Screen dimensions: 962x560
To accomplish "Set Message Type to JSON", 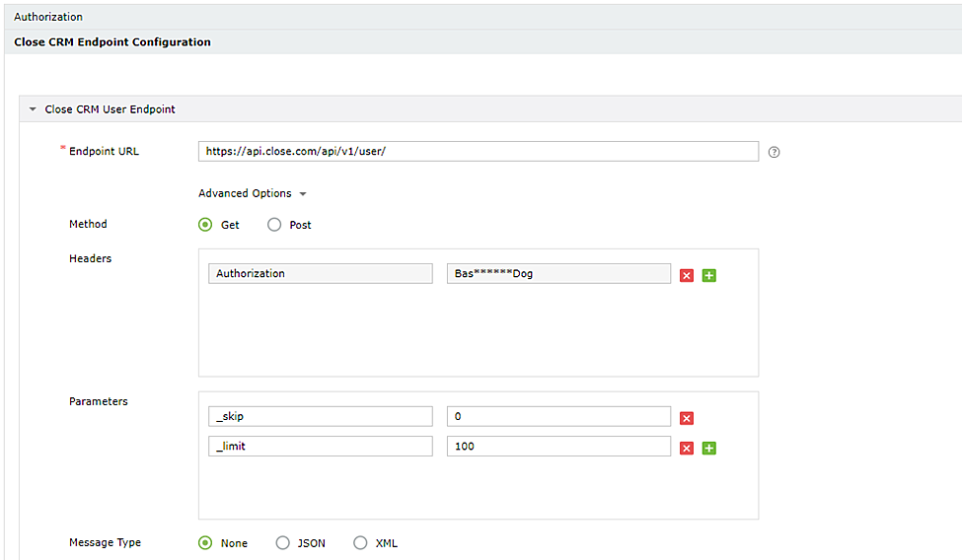I will click(283, 543).
